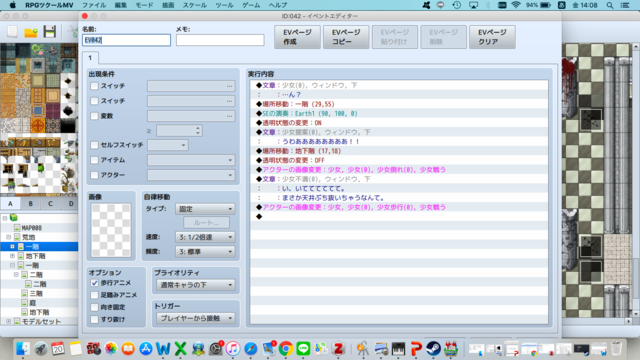Open Microsoft Excel in the Dock
Viewport: 640px width, 360px height.
(x=180, y=349)
